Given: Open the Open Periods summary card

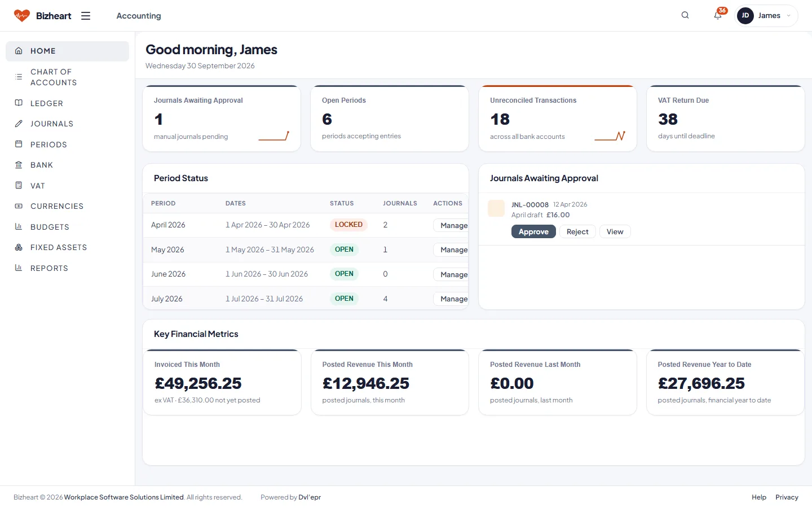Looking at the screenshot, I should (x=390, y=119).
